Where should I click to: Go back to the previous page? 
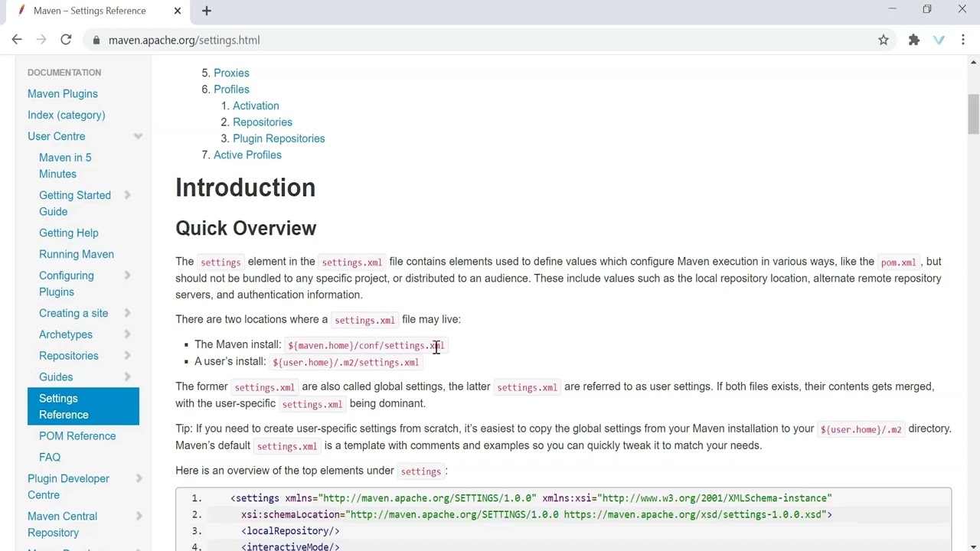(17, 40)
